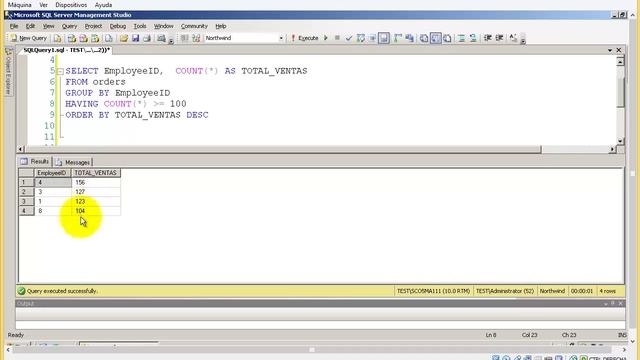The width and height of the screenshot is (640, 360).
Task: Open the File menu
Action: coord(14,26)
